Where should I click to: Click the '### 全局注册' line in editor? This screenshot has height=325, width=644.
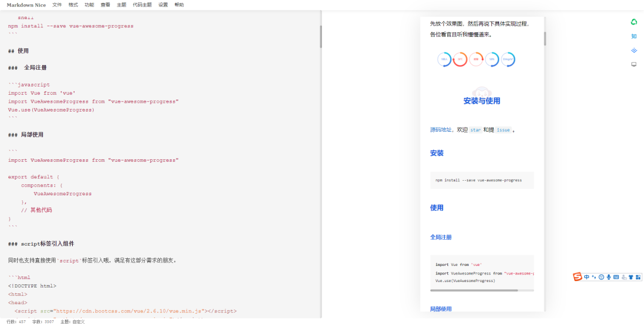pyautogui.click(x=27, y=68)
